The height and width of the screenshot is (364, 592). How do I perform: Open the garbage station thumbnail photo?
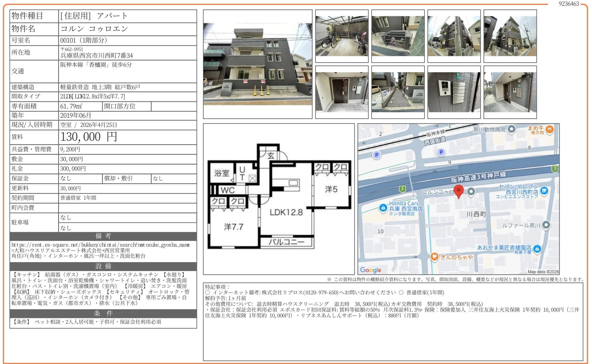[x=398, y=36]
